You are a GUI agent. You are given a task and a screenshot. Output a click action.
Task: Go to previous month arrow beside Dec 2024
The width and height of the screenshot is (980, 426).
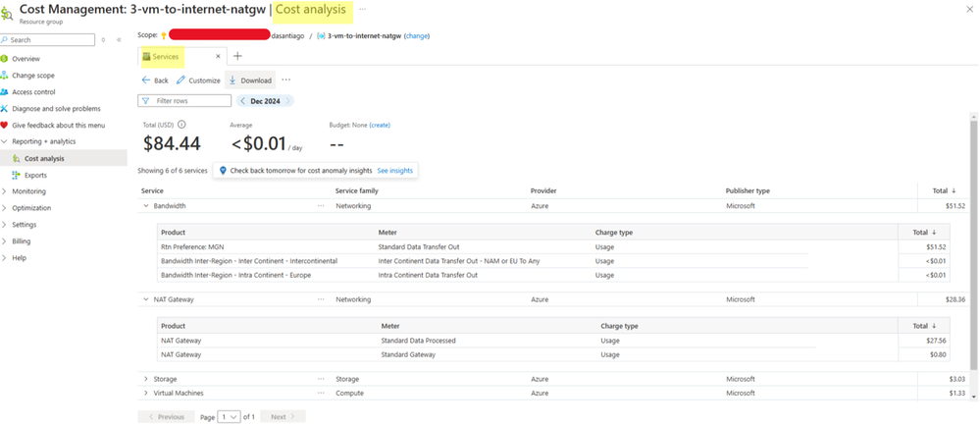coord(242,101)
